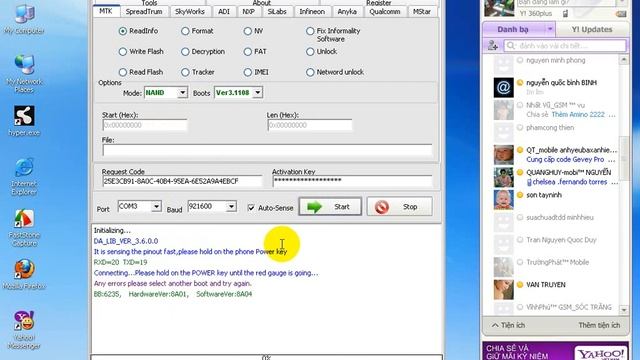Expand Tiện ích panel chevron
The image size is (640, 360).
pos(495,325)
